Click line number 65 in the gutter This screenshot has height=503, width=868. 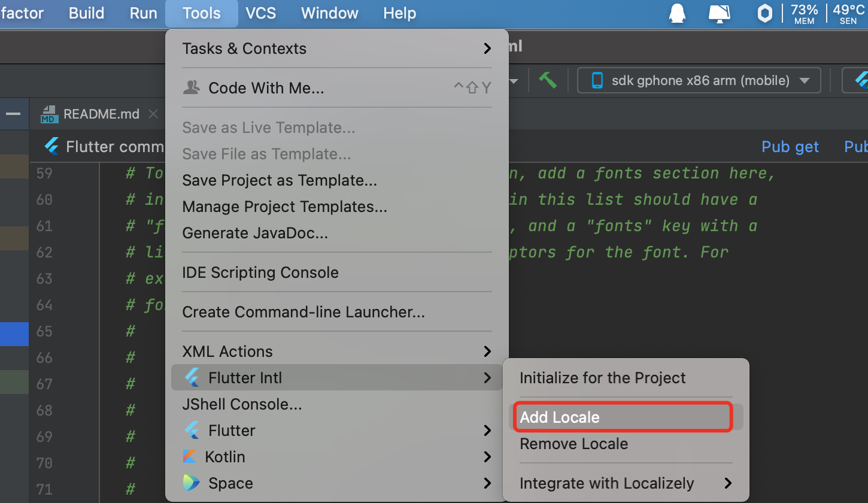[x=44, y=331]
